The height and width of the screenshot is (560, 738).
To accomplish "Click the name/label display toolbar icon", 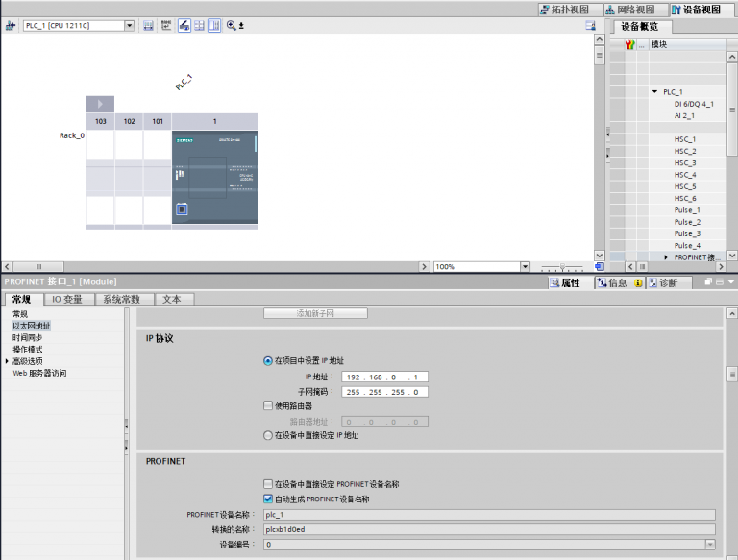I will tap(166, 25).
